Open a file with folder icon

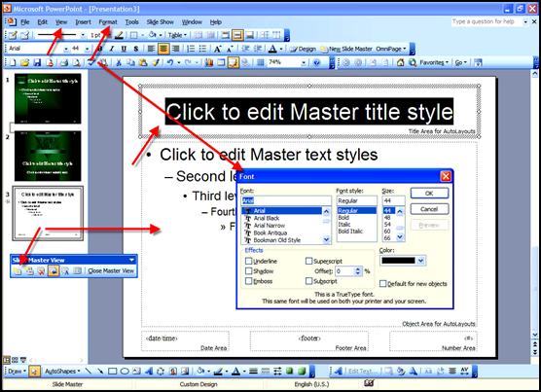tap(24, 62)
